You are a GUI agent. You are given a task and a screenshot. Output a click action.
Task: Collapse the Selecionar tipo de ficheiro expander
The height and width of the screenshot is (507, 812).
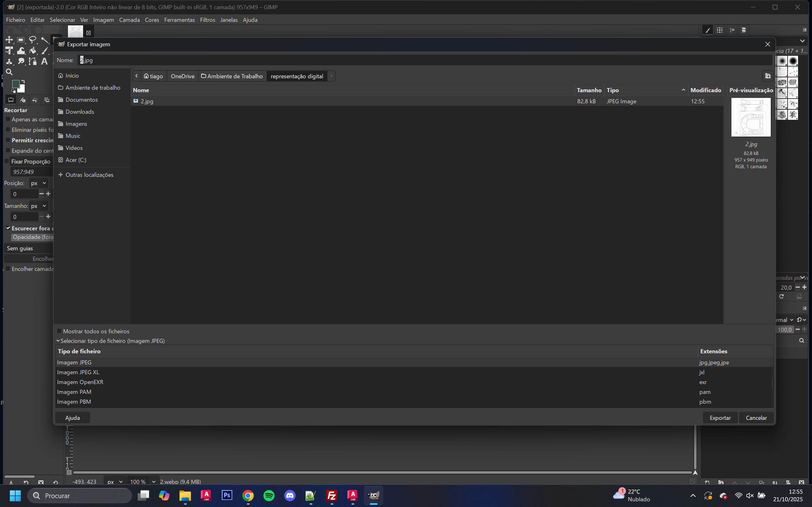point(58,341)
